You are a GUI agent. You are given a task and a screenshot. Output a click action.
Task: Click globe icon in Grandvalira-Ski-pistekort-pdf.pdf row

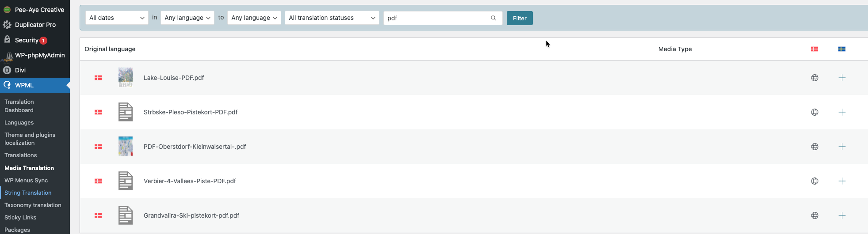click(814, 215)
